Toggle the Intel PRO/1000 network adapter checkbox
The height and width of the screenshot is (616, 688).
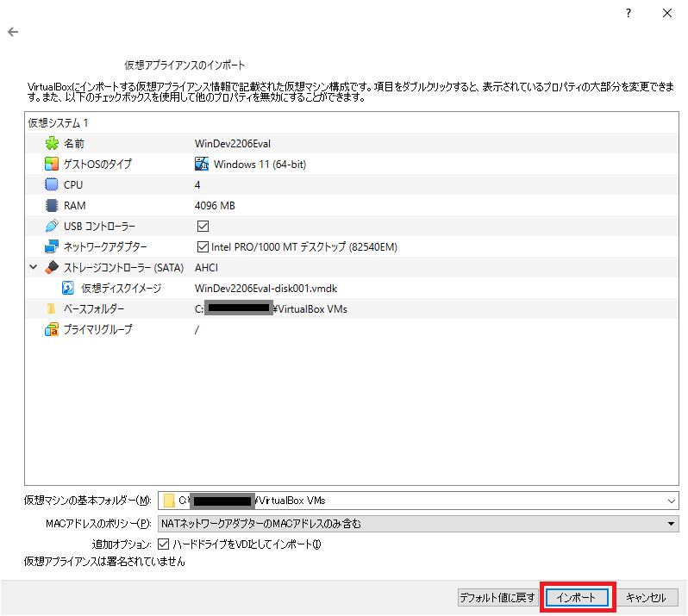203,246
